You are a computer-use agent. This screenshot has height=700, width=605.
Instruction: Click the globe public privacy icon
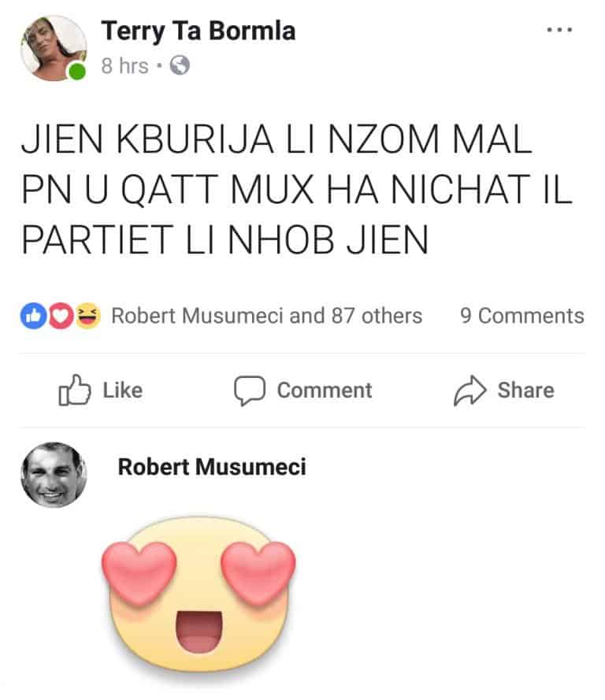point(180,65)
